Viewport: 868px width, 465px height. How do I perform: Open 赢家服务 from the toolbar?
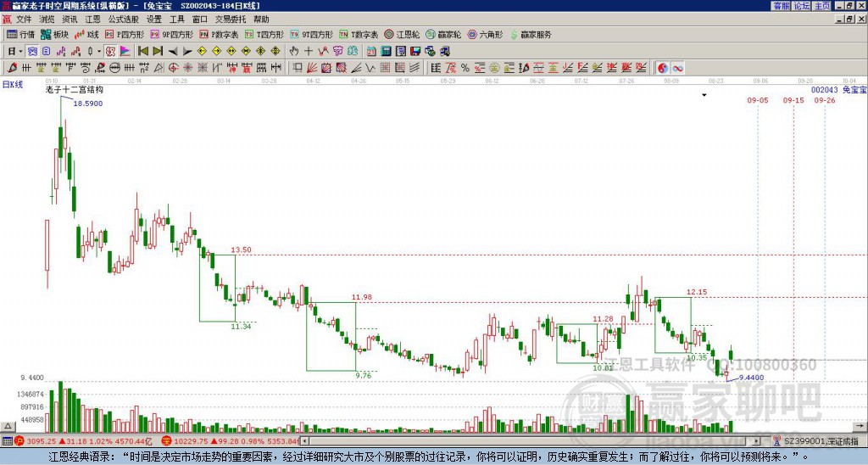pyautogui.click(x=531, y=34)
